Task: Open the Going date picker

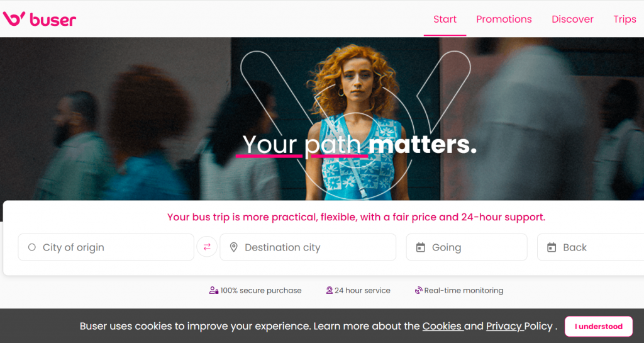Action: (467, 247)
